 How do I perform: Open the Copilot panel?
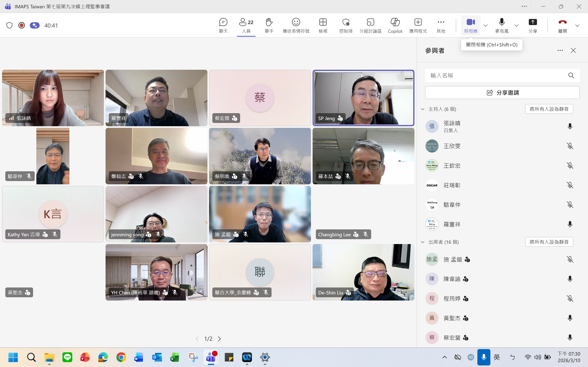coord(395,25)
